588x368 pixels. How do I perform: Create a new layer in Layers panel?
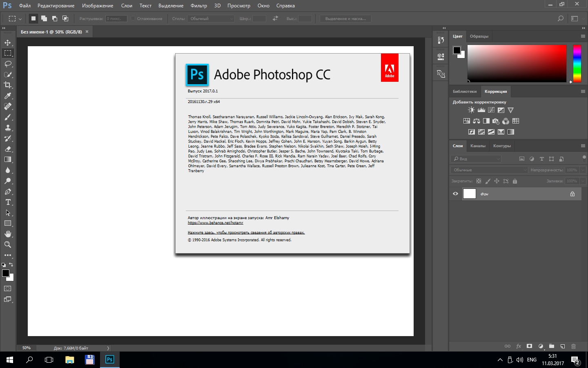coord(563,346)
